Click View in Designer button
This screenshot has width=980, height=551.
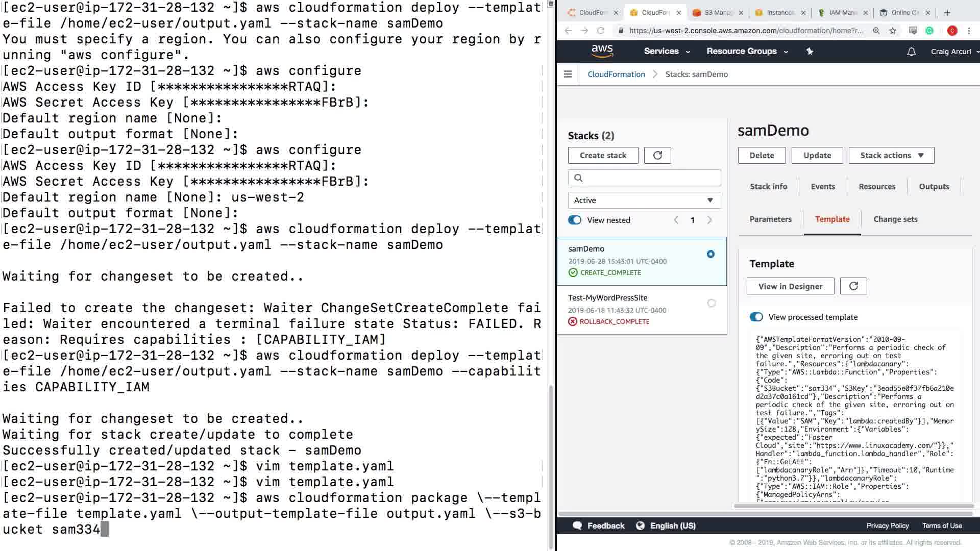click(790, 287)
